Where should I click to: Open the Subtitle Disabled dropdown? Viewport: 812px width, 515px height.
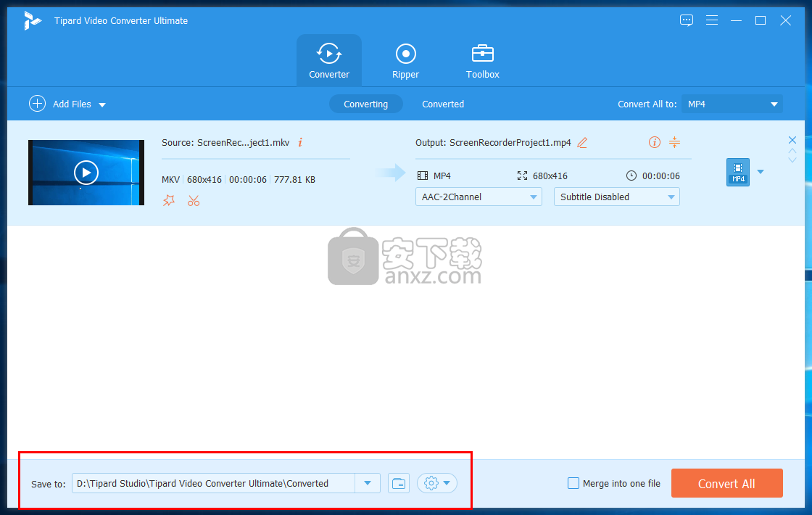pyautogui.click(x=616, y=197)
